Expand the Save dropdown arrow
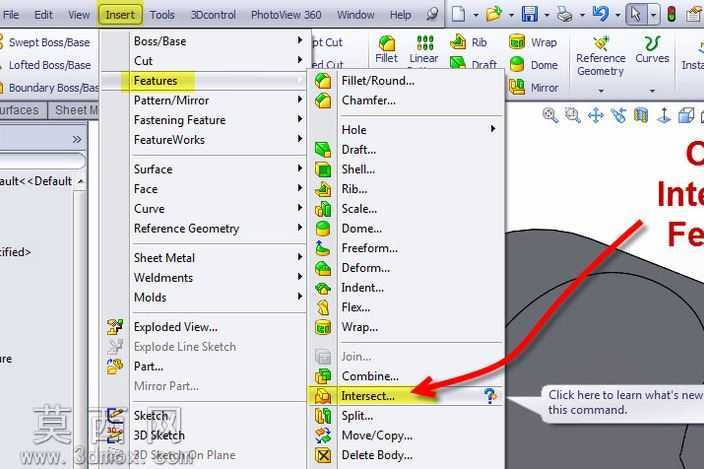Screen dimensions: 704x469 click(x=546, y=15)
